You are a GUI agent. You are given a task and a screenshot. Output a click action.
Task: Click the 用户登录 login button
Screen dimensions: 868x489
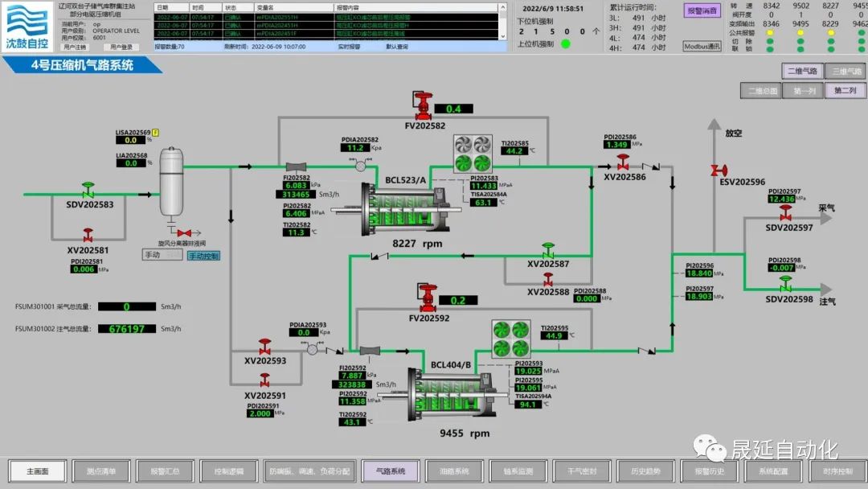tap(121, 47)
